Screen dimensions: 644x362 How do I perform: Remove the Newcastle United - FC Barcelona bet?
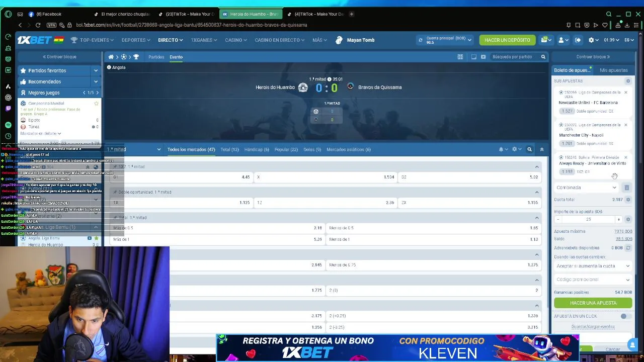pyautogui.click(x=626, y=93)
